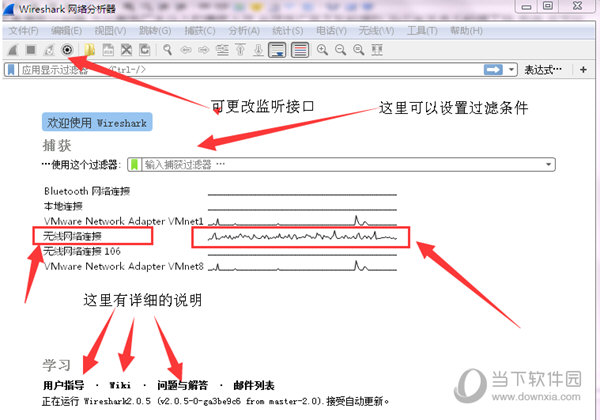
Task: Click the 学习 section heading
Action: pyautogui.click(x=57, y=365)
